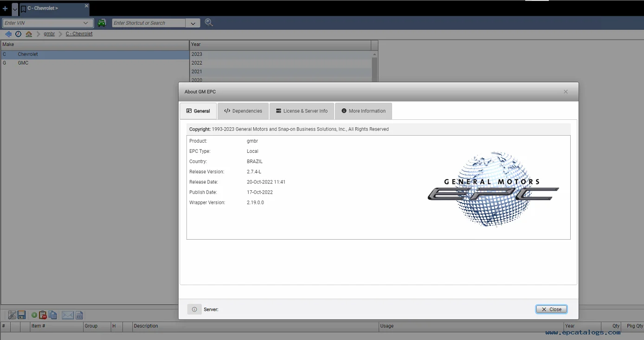Click the clear pick list icon
644x340 pixels.
(12, 315)
